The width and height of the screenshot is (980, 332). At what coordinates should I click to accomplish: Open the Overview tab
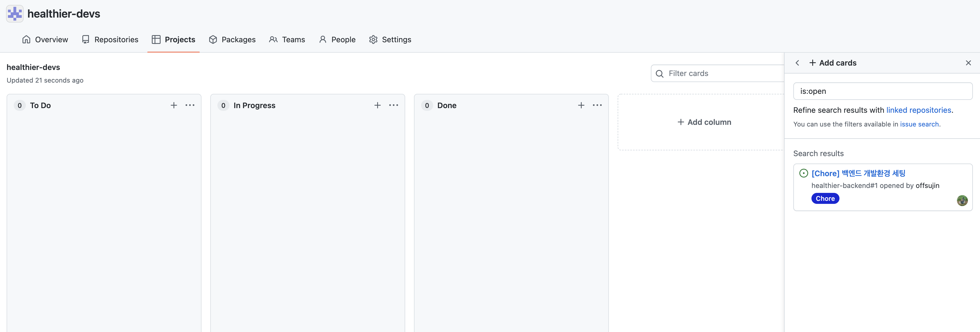tap(45, 40)
